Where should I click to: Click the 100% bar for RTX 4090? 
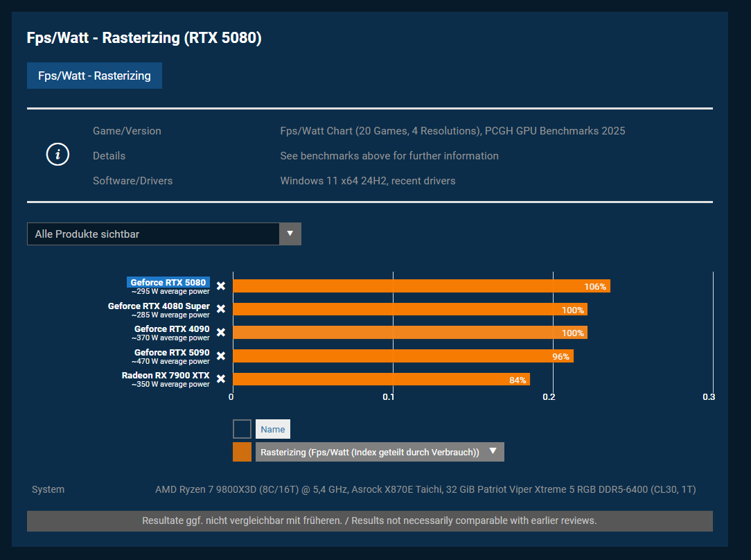[410, 333]
